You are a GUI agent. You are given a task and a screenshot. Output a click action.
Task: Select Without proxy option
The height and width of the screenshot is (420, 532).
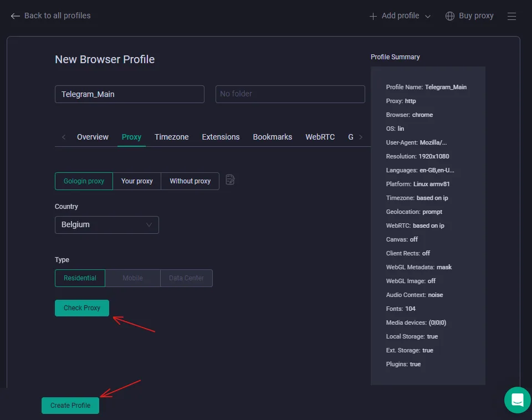[190, 181]
